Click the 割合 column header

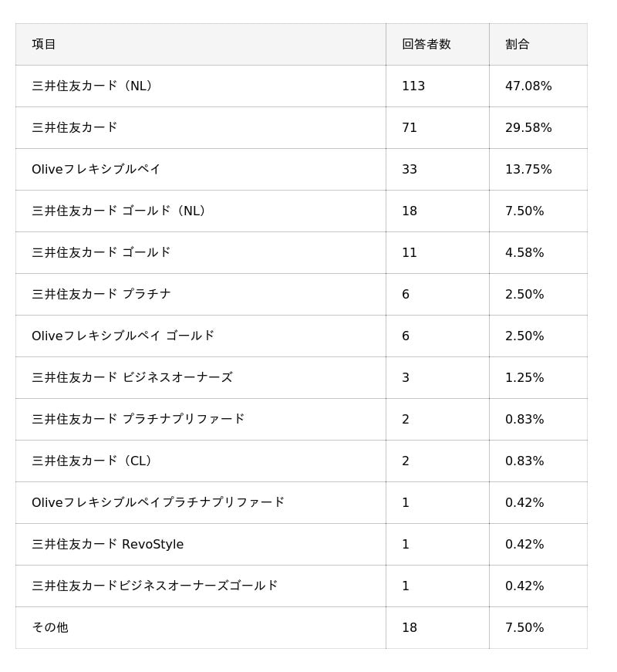518,44
